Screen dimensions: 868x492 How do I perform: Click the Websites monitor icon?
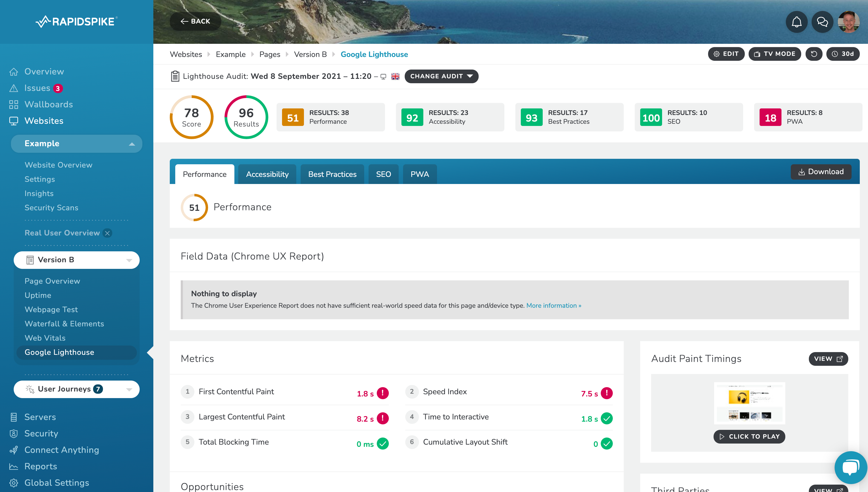point(13,121)
